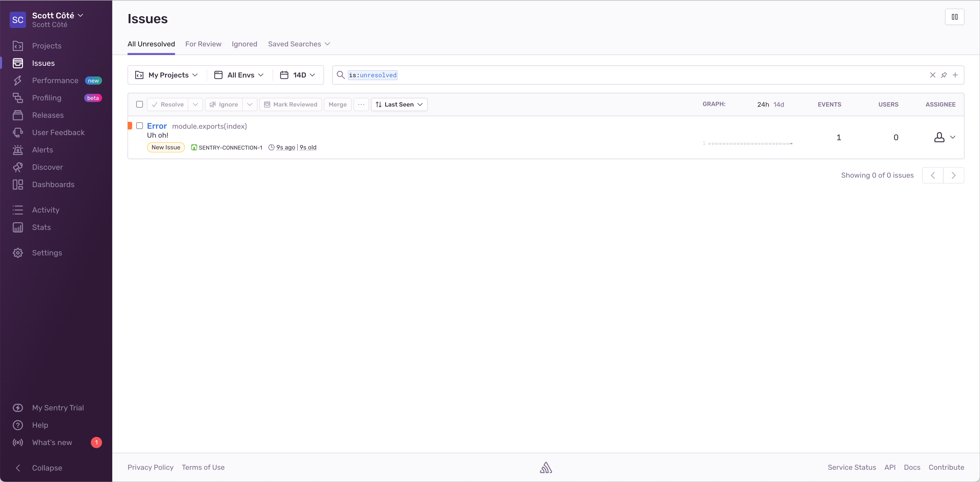Viewport: 980px width, 482px height.
Task: Click the Profiling sidebar icon
Action: (x=18, y=98)
